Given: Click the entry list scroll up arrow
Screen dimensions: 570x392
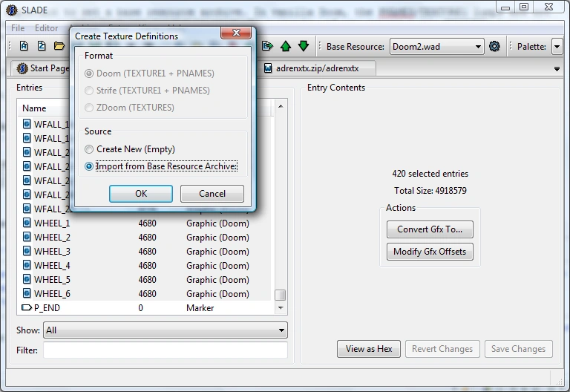Looking at the screenshot, I should tap(281, 106).
